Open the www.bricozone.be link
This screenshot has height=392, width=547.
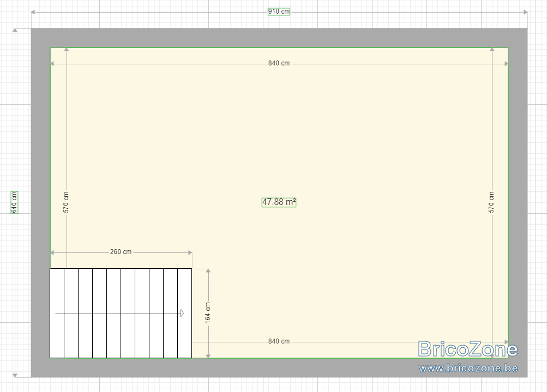[468, 369]
